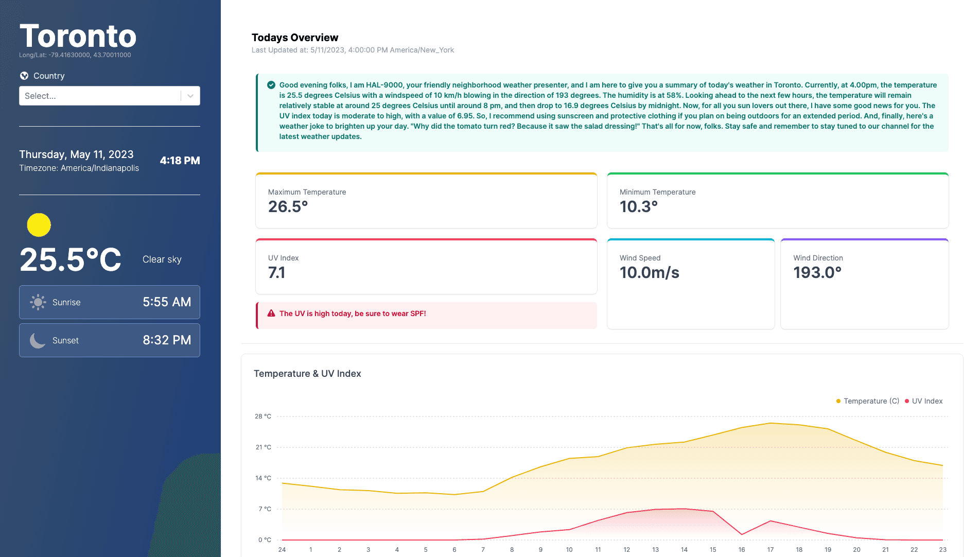The width and height of the screenshot is (980, 557).
Task: Expand the Country dropdown chevron arrow
Action: (190, 96)
